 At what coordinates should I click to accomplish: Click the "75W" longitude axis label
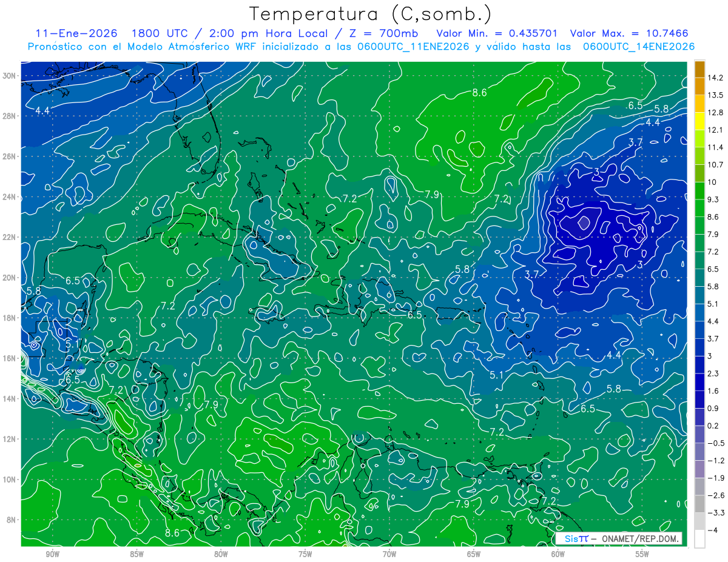coord(305,553)
